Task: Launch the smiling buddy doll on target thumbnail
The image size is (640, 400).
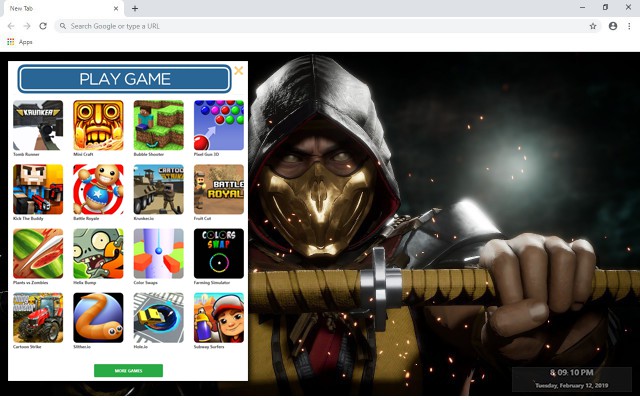Action: tap(98, 189)
